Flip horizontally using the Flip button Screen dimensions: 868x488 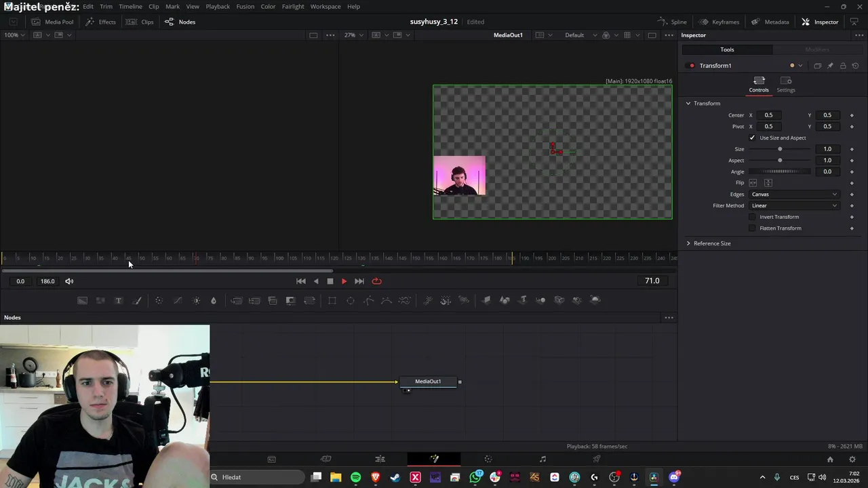[x=753, y=183]
